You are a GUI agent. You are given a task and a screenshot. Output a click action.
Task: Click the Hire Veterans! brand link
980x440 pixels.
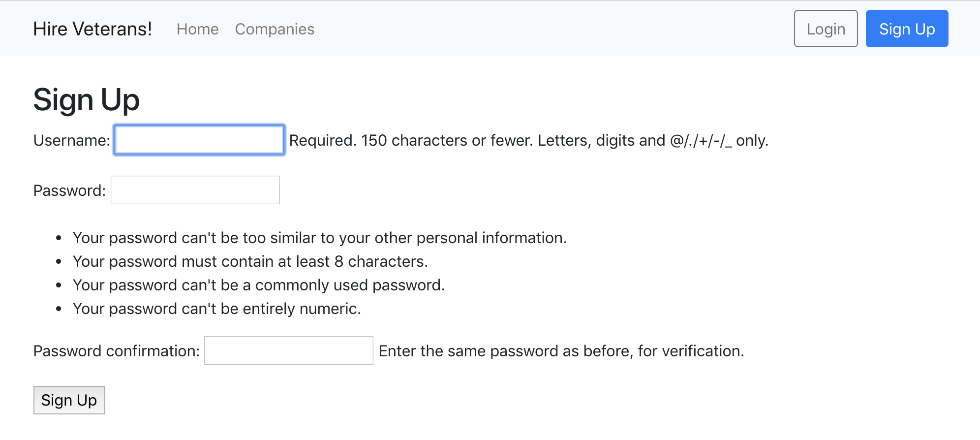[x=92, y=29]
